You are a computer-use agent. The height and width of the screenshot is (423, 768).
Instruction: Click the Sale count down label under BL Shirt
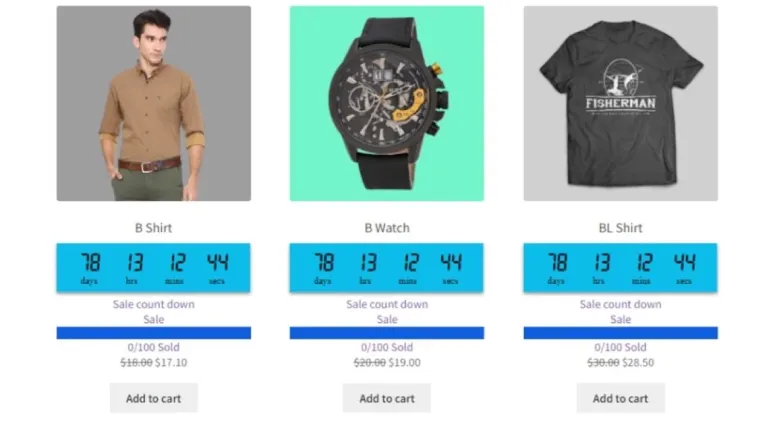(621, 305)
